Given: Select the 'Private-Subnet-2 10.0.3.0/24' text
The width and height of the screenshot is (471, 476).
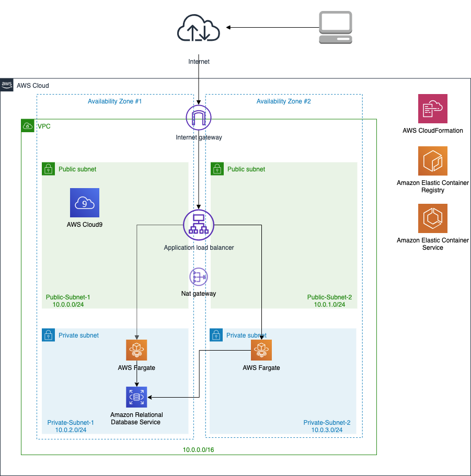Looking at the screenshot, I should pyautogui.click(x=327, y=426).
